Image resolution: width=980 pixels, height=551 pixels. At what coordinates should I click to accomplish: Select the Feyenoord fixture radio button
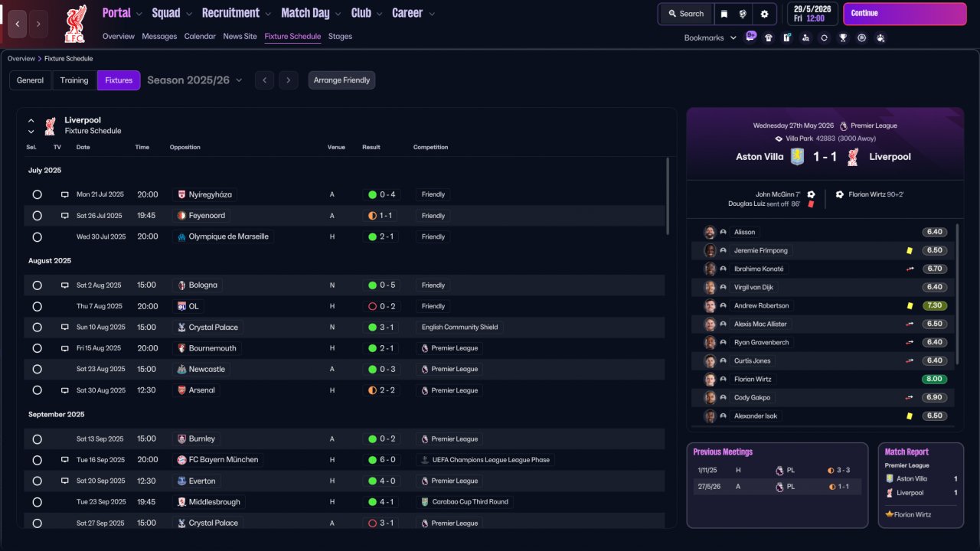pyautogui.click(x=37, y=216)
